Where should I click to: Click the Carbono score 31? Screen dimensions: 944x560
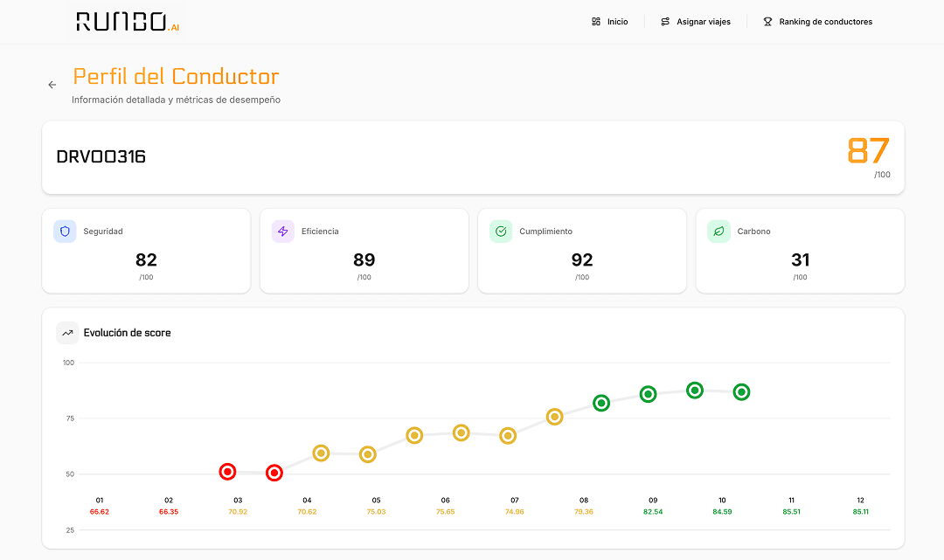(800, 259)
